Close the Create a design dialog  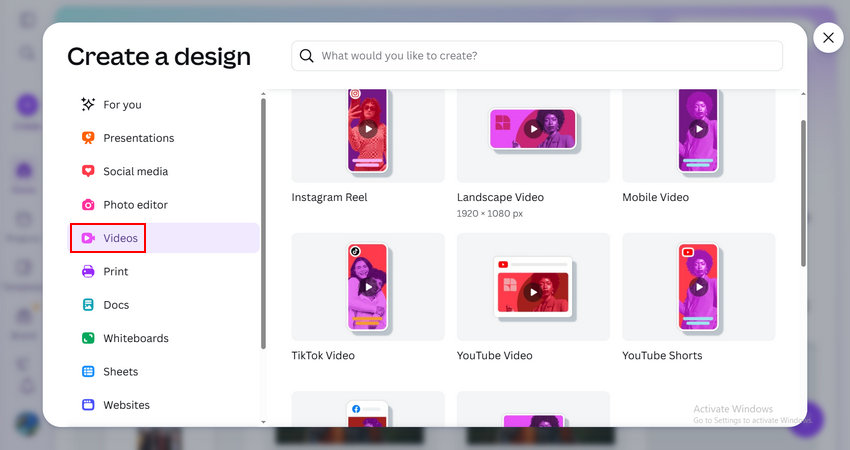(x=828, y=38)
